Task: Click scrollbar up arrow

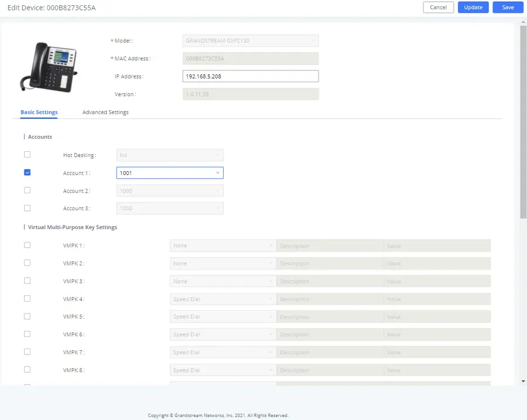Action: click(x=523, y=22)
